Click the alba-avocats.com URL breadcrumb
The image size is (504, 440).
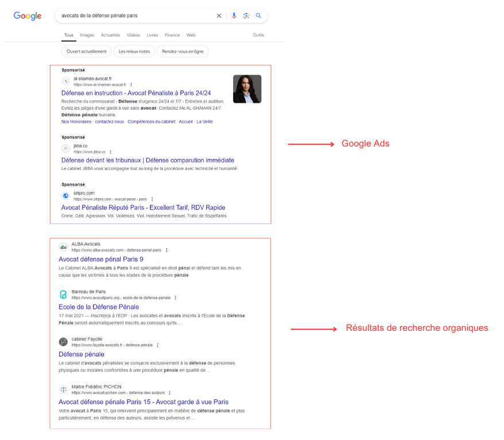point(117,250)
